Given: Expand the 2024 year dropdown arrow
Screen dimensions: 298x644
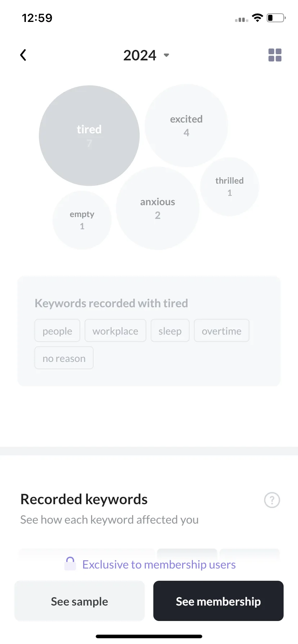Looking at the screenshot, I should point(166,55).
